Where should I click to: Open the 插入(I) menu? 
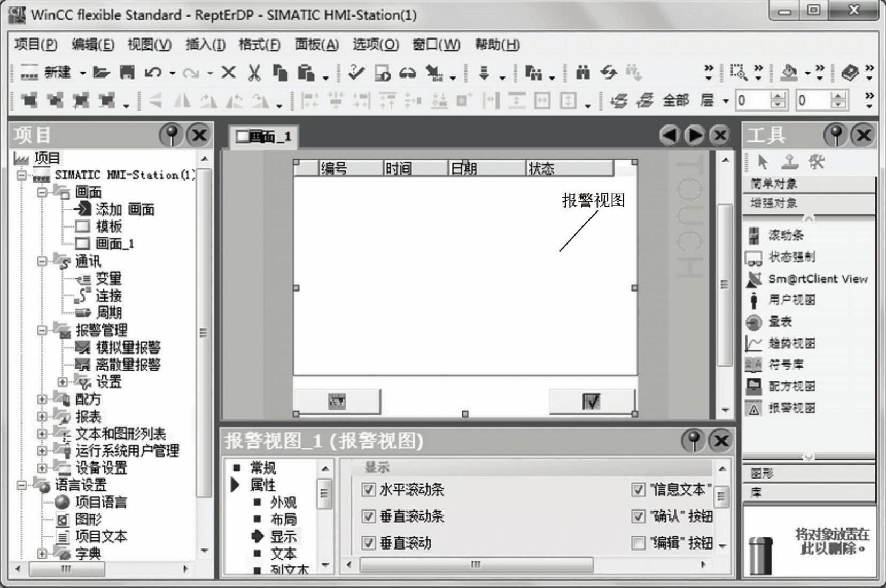[205, 44]
